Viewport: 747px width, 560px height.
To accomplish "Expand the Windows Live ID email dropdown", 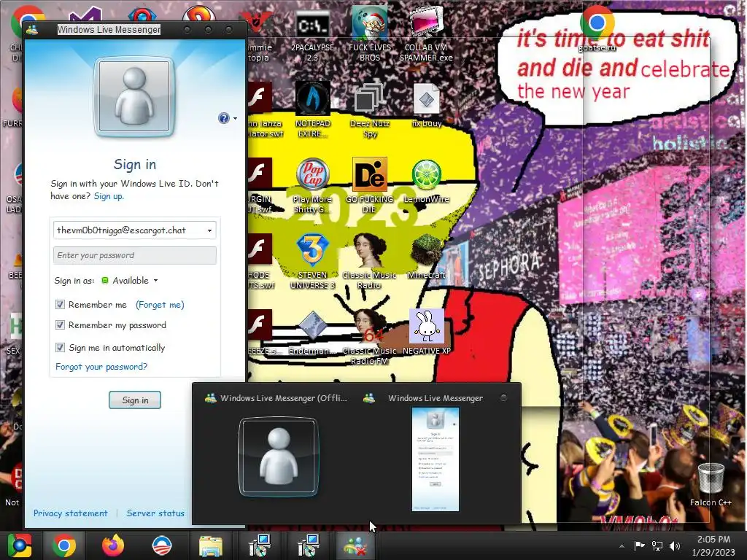I will point(209,230).
